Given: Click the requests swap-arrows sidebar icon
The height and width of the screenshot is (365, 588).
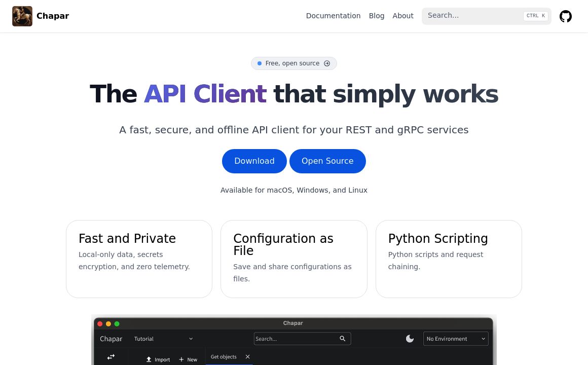Looking at the screenshot, I should click(x=111, y=357).
